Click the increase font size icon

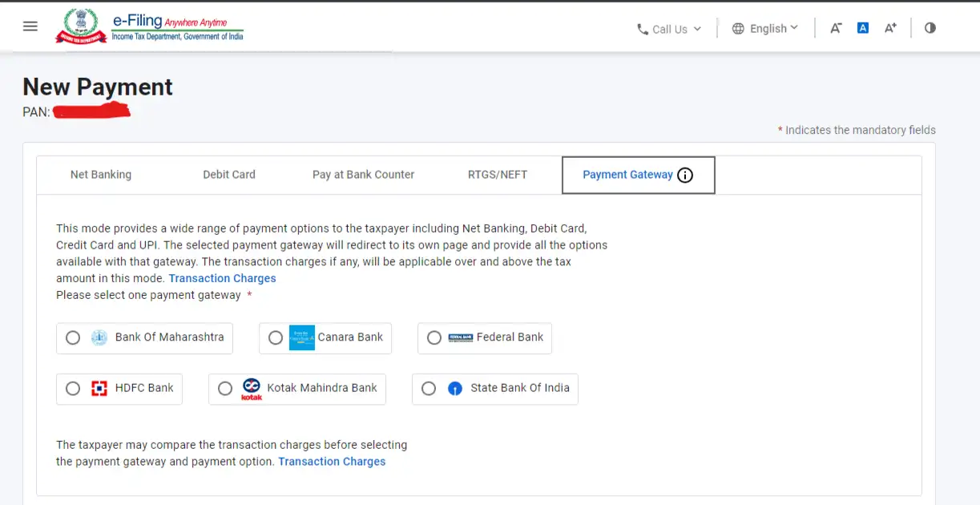tap(889, 27)
